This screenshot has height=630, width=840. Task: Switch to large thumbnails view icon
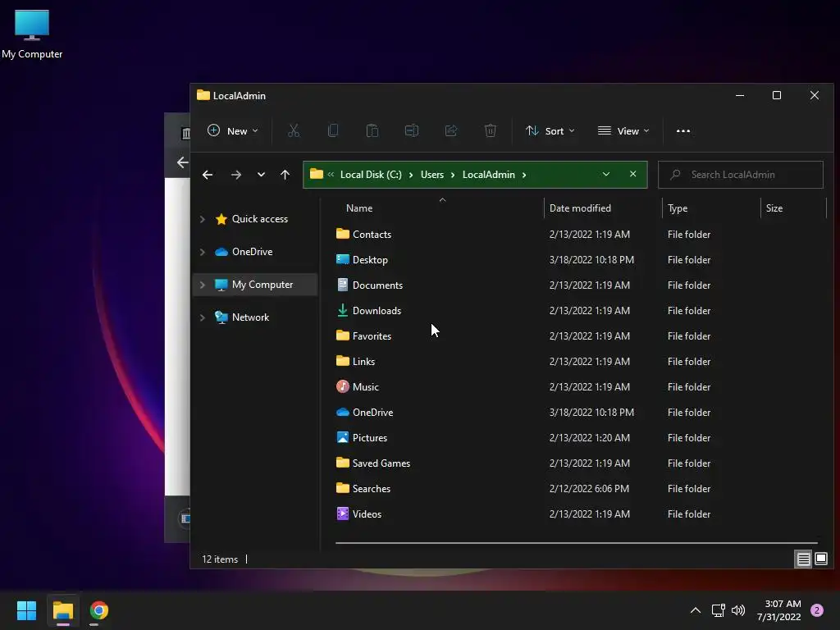point(820,559)
